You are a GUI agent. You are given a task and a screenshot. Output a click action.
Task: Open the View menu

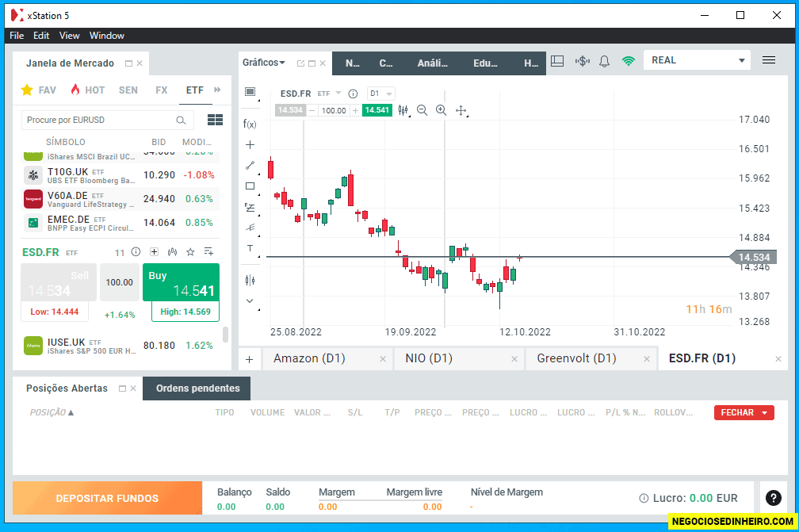pos(69,36)
